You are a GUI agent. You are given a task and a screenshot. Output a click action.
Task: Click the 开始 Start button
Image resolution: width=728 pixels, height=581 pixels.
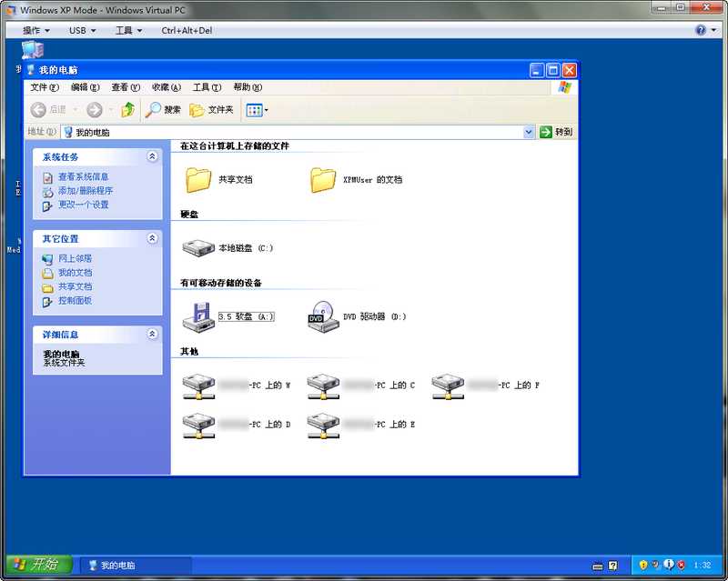(x=39, y=565)
